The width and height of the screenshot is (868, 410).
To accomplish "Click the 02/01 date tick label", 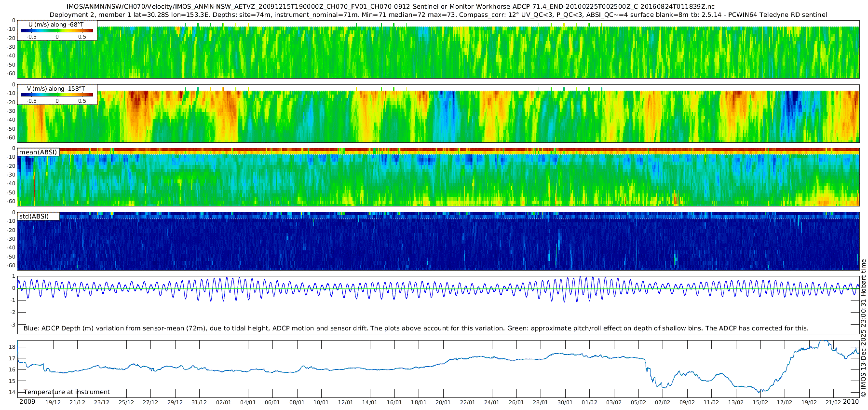I will pyautogui.click(x=224, y=402).
